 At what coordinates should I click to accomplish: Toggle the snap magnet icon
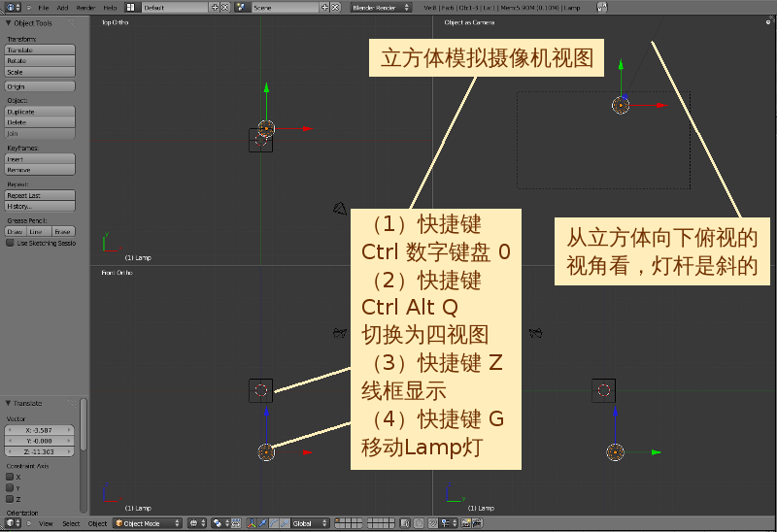tap(432, 523)
